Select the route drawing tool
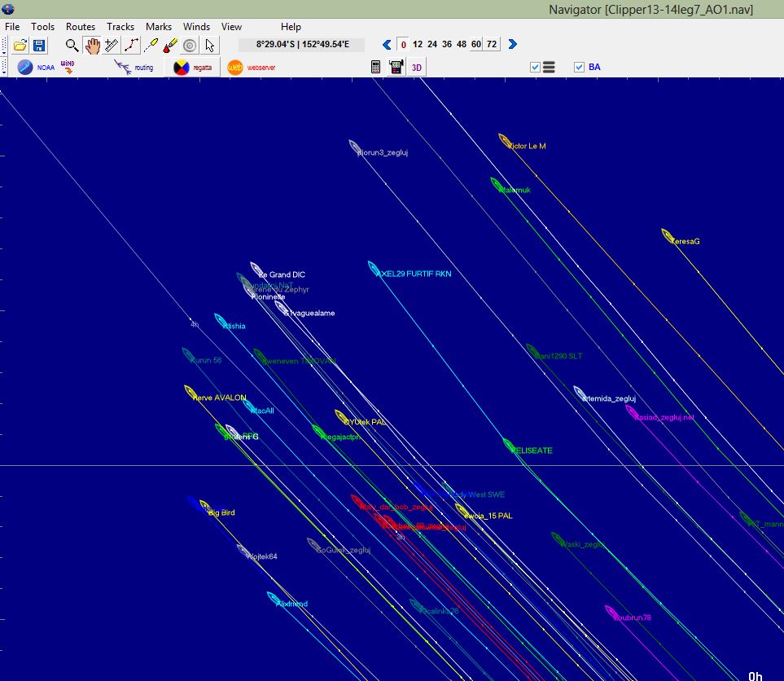The height and width of the screenshot is (681, 784). [131, 46]
